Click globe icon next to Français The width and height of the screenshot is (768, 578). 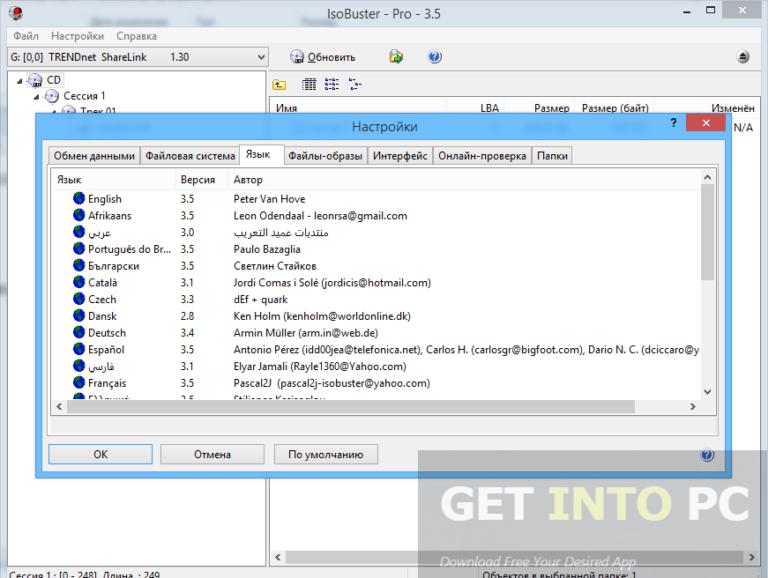[x=79, y=382]
